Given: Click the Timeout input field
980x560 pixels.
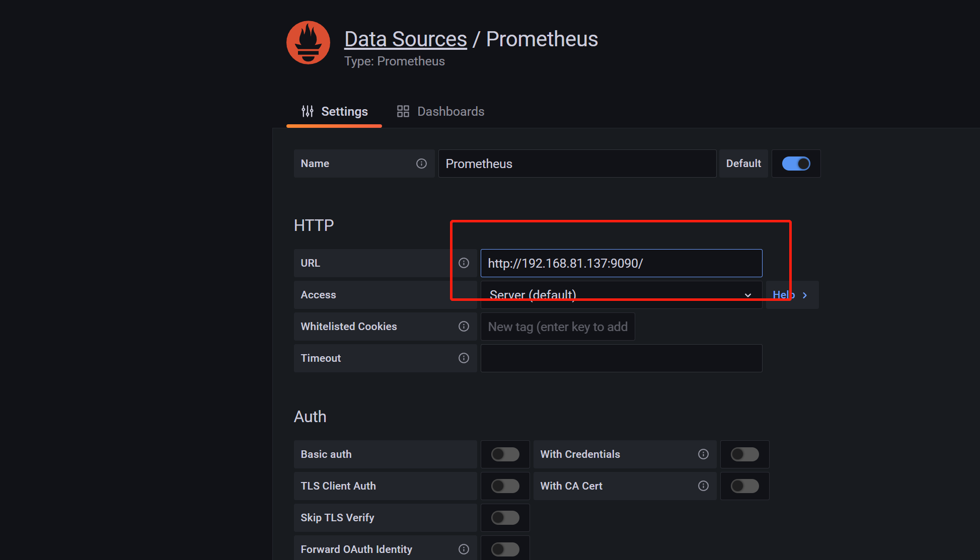Looking at the screenshot, I should pyautogui.click(x=622, y=358).
